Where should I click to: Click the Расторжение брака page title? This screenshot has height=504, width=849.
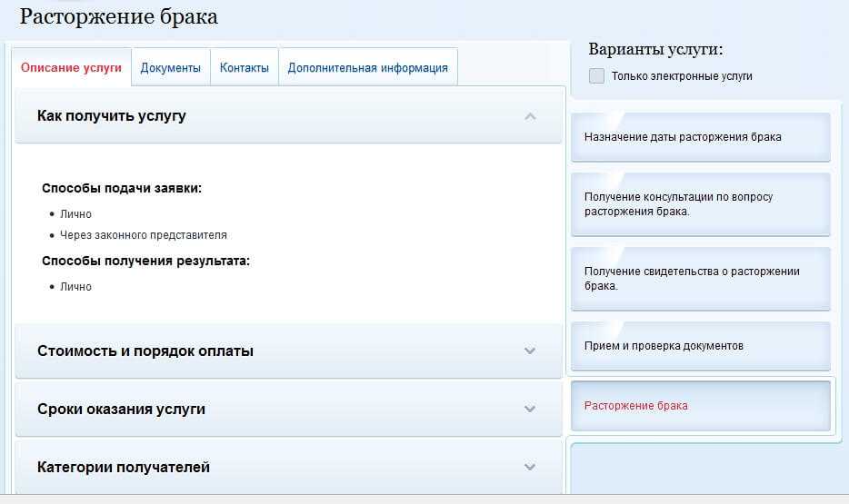point(118,17)
